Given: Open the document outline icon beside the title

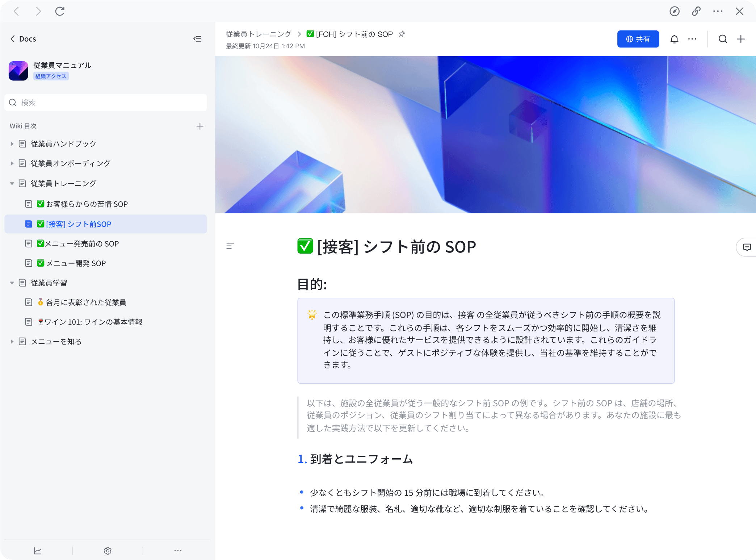Looking at the screenshot, I should click(230, 246).
